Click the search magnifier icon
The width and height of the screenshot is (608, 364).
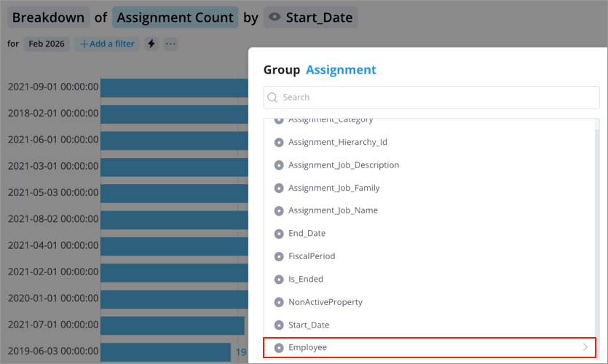(272, 98)
